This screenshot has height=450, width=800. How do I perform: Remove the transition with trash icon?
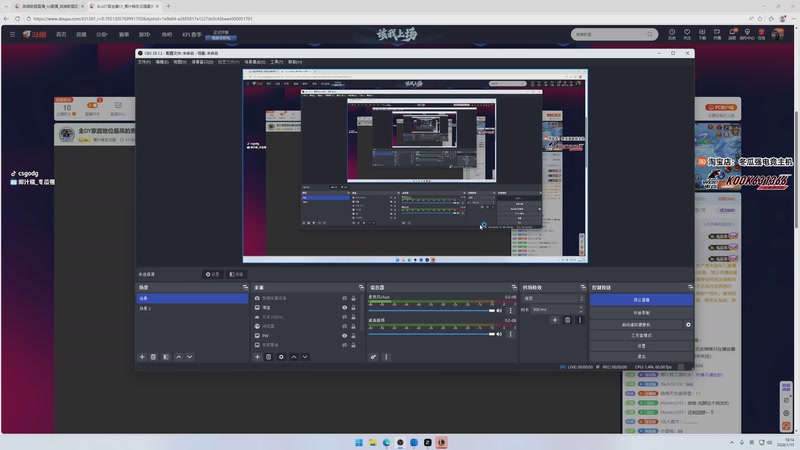pyautogui.click(x=567, y=320)
